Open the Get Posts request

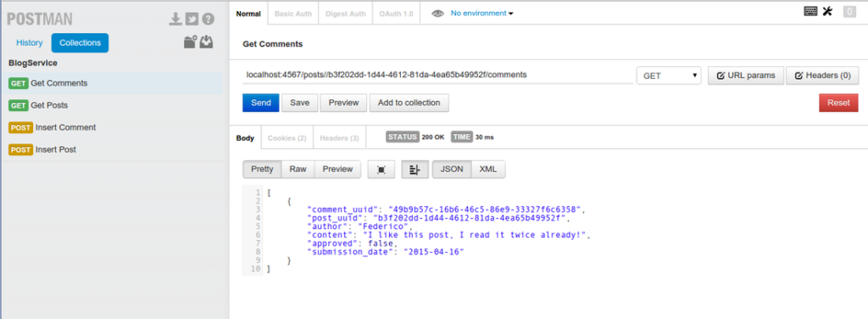coord(113,105)
